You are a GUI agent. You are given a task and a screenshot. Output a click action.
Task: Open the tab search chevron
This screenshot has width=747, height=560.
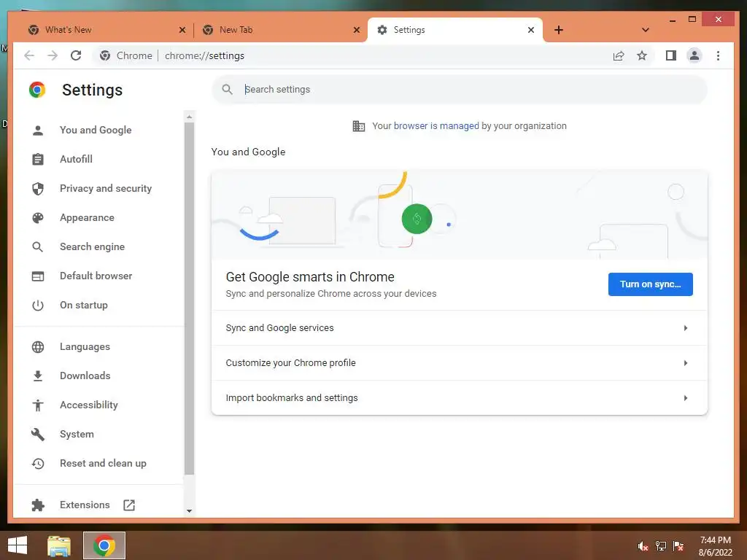pyautogui.click(x=646, y=30)
